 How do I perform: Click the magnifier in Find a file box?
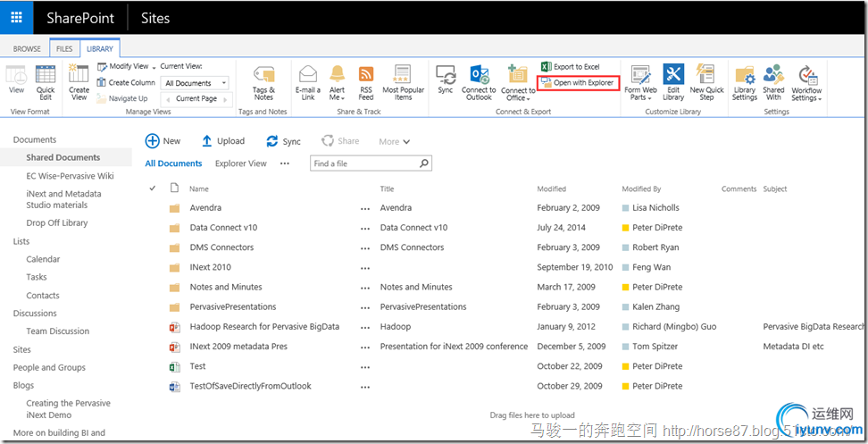coord(424,163)
